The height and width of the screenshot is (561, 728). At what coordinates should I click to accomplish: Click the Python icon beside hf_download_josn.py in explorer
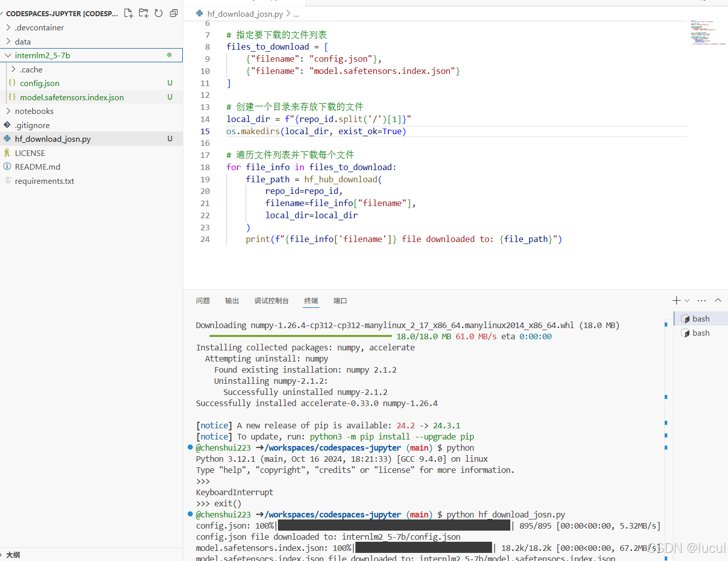click(x=7, y=138)
